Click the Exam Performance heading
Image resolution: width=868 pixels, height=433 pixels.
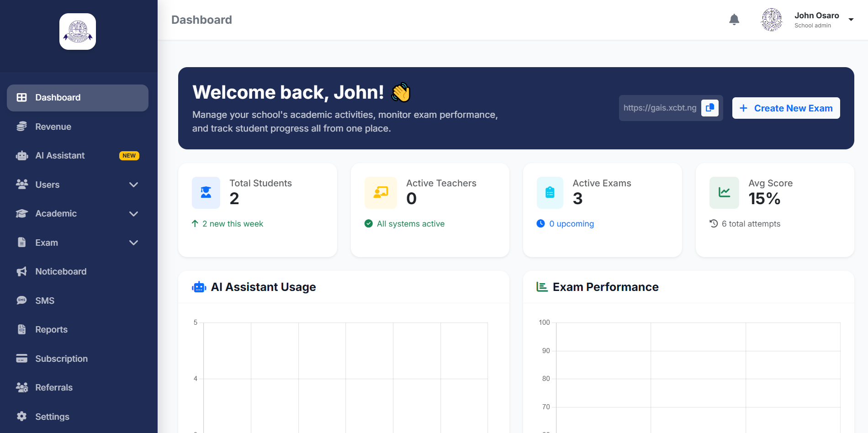click(x=606, y=287)
